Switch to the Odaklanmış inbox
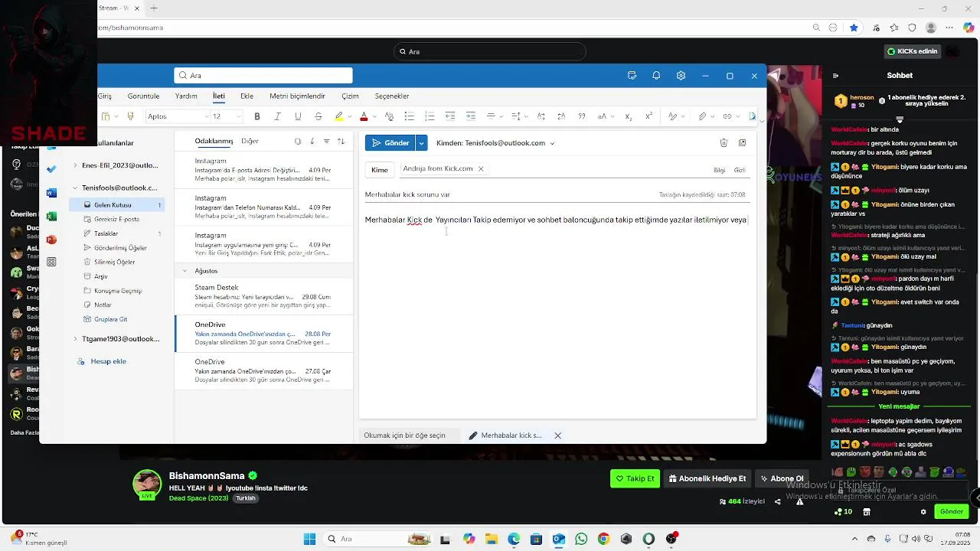 click(x=214, y=141)
